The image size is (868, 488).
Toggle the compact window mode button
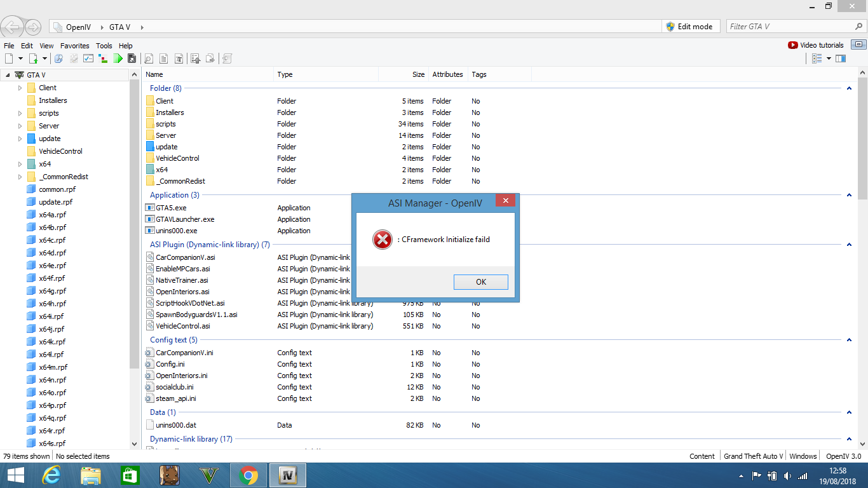858,45
